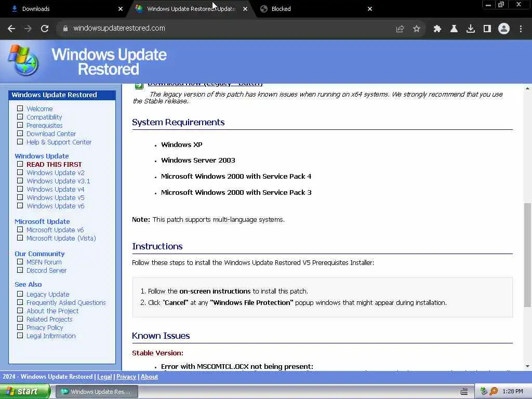
Task: Close the Downloads tab
Action: tap(121, 9)
